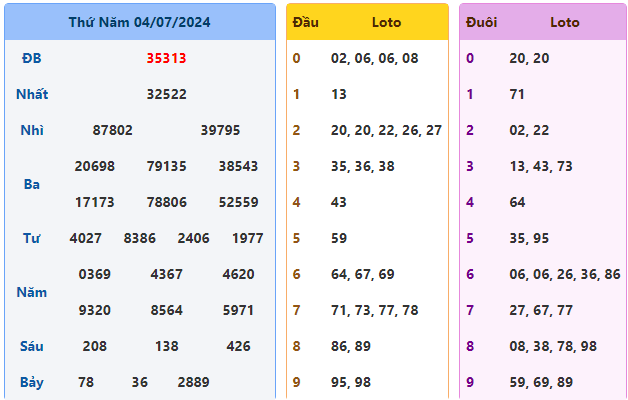Viewport: 628px width, 400px height.
Task: Click second prize number 87802
Action: tap(112, 130)
